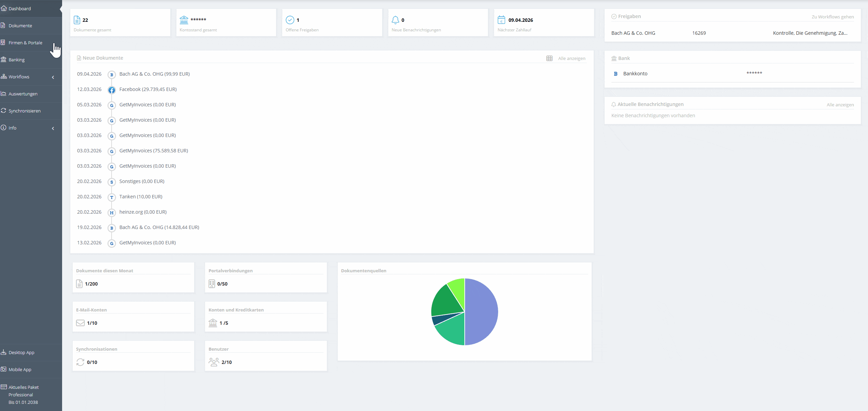Open the Bach AG & Co. OHG (14.828,44 EUR) entry

click(x=159, y=227)
